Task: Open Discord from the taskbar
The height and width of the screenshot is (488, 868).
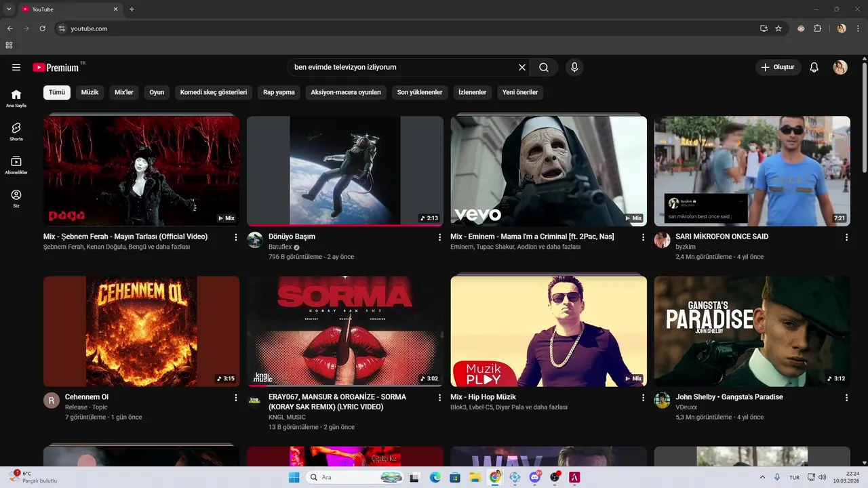Action: click(535, 477)
